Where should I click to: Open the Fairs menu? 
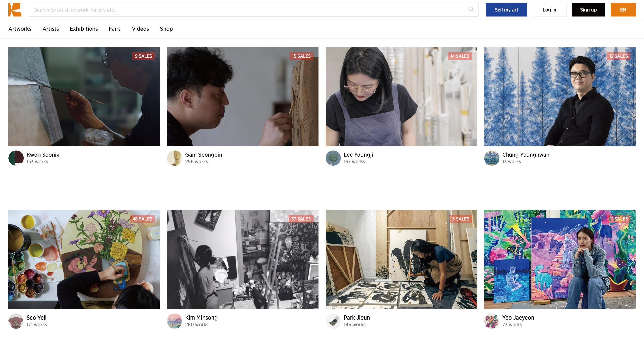tap(115, 29)
